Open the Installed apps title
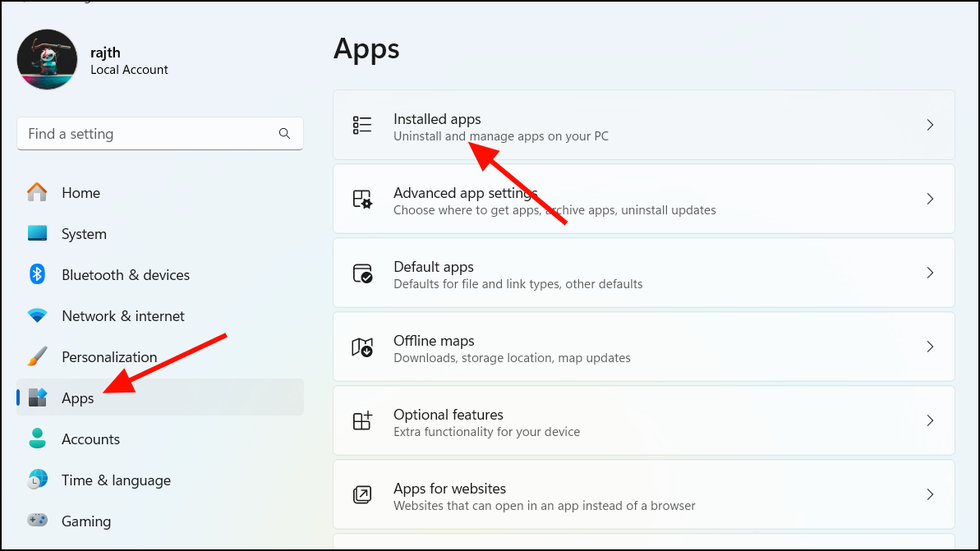Screen dimensions: 980x551 point(437,119)
